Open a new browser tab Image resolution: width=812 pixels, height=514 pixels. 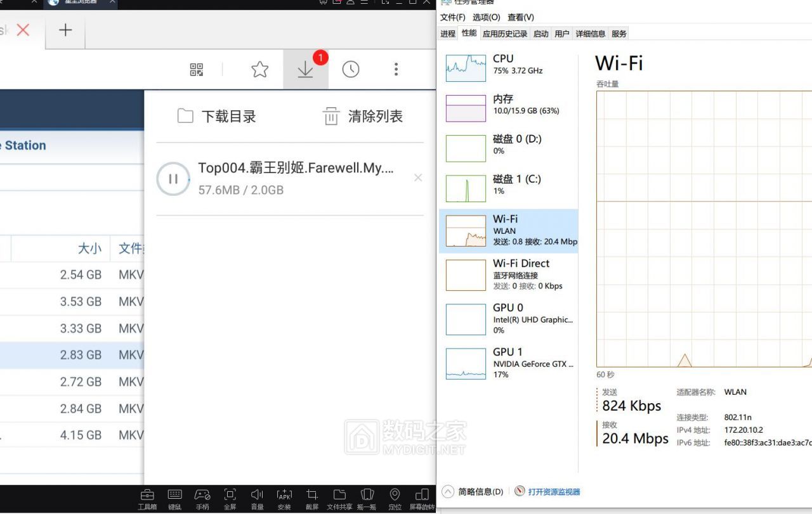coord(65,30)
